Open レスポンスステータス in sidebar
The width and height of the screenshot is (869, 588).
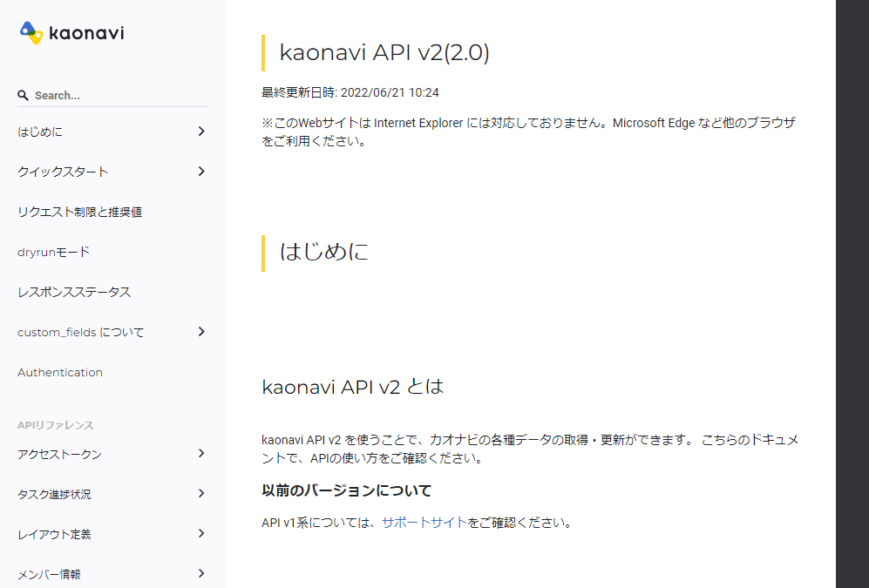point(74,292)
